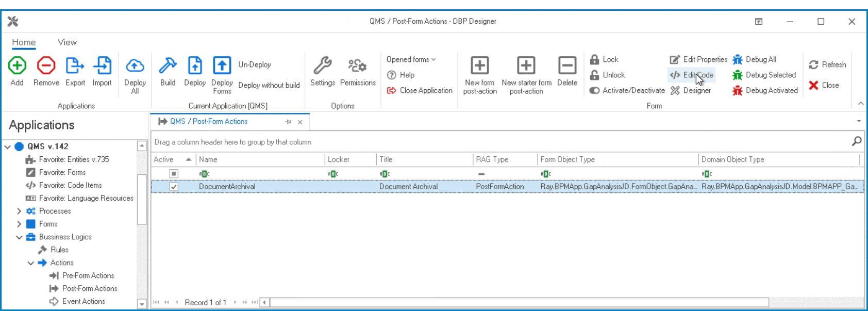Select Favorite: Entities v.735 tree item
The image size is (868, 311).
coord(68,159)
